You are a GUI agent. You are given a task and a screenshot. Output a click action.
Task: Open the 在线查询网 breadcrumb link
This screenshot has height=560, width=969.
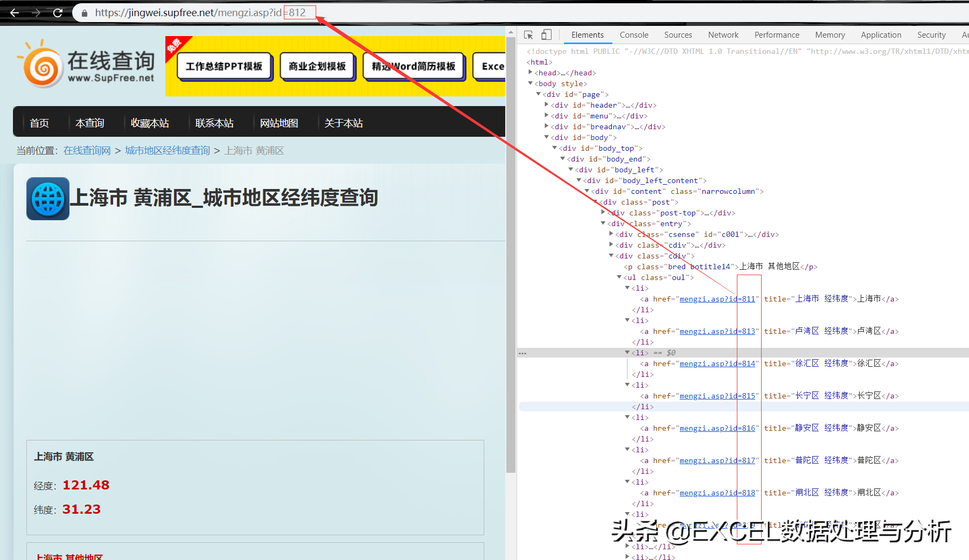pos(87,151)
